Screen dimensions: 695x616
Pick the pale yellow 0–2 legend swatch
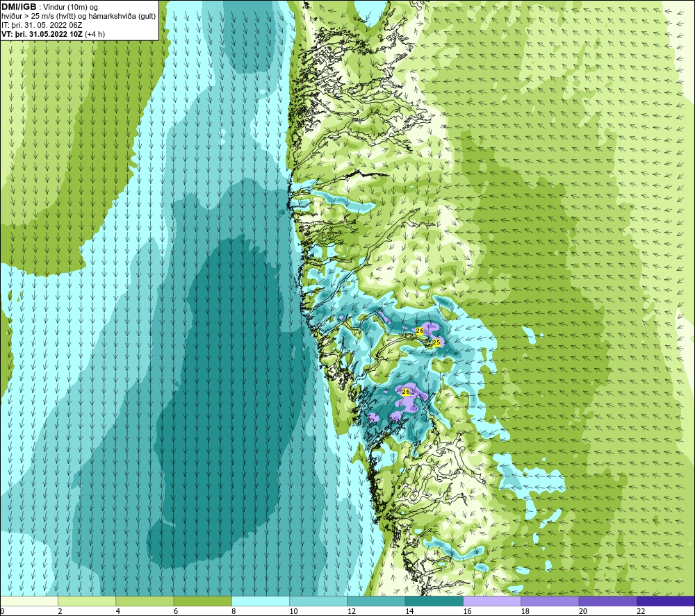pos(29,601)
